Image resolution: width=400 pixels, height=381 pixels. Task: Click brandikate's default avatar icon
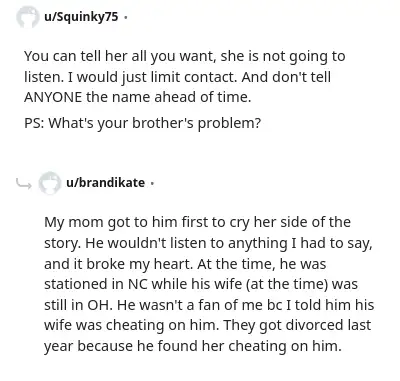(50, 183)
